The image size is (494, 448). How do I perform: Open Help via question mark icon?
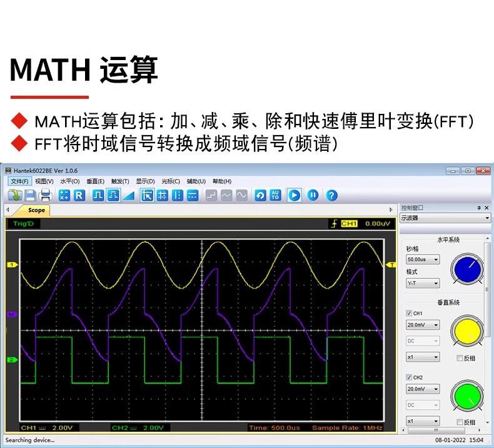pos(332,195)
